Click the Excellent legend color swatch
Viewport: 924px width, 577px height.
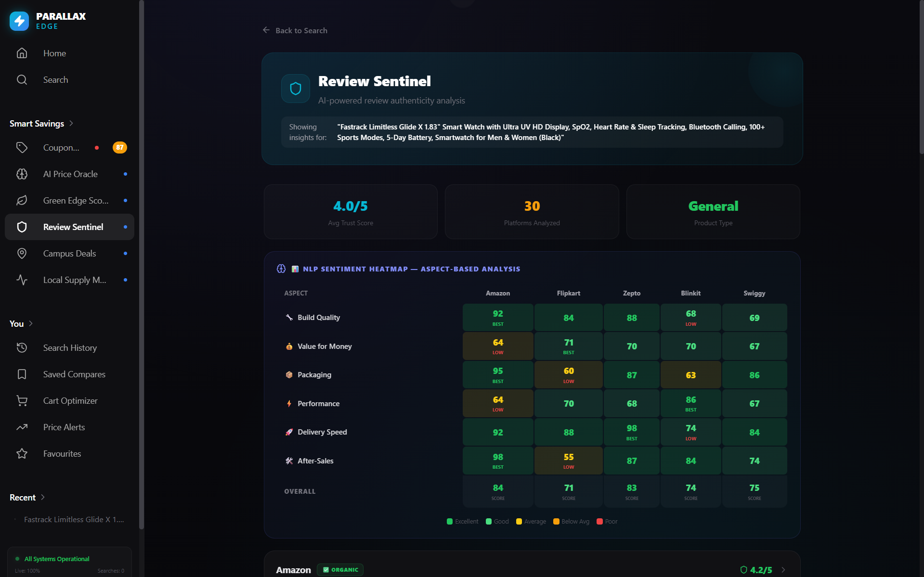coord(450,521)
